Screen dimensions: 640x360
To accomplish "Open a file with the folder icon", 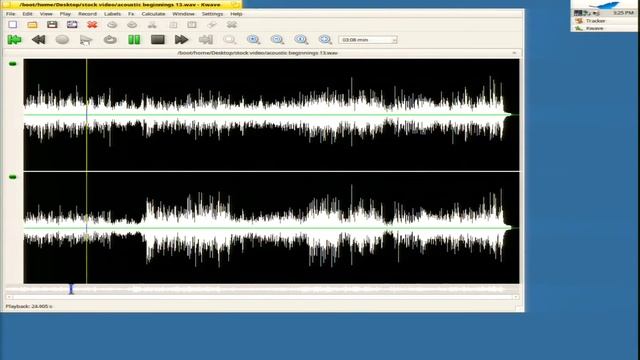I will (32, 24).
